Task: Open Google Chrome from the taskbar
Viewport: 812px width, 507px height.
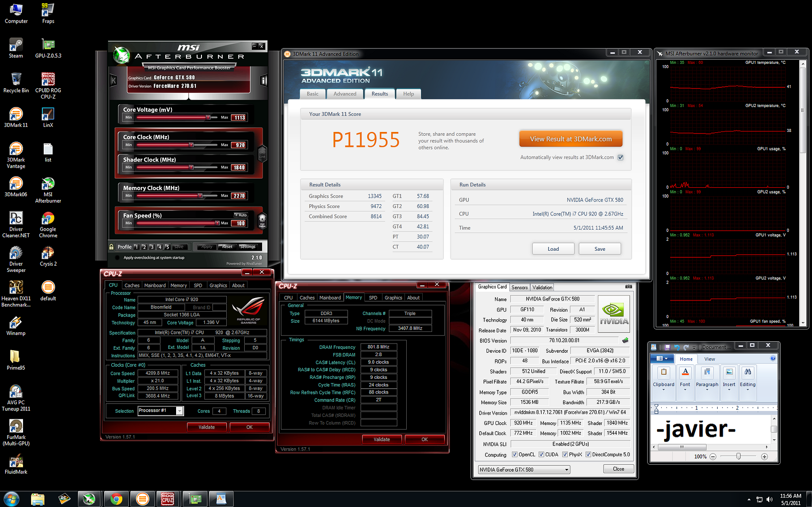Action: coord(116,499)
